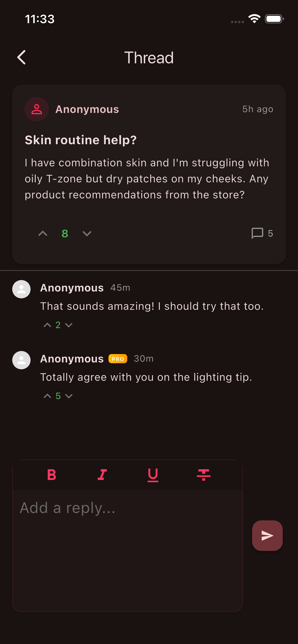Image resolution: width=298 pixels, height=644 pixels.
Task: Tap the original poster's red avatar
Action: pos(37,109)
